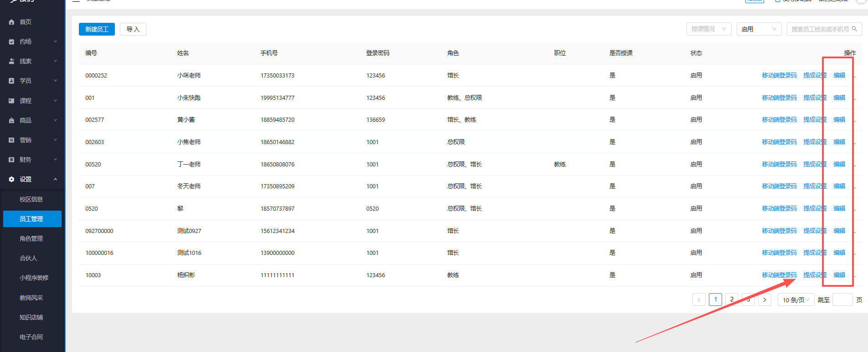Click the 约场 calendar icon in sidebar

tap(11, 41)
